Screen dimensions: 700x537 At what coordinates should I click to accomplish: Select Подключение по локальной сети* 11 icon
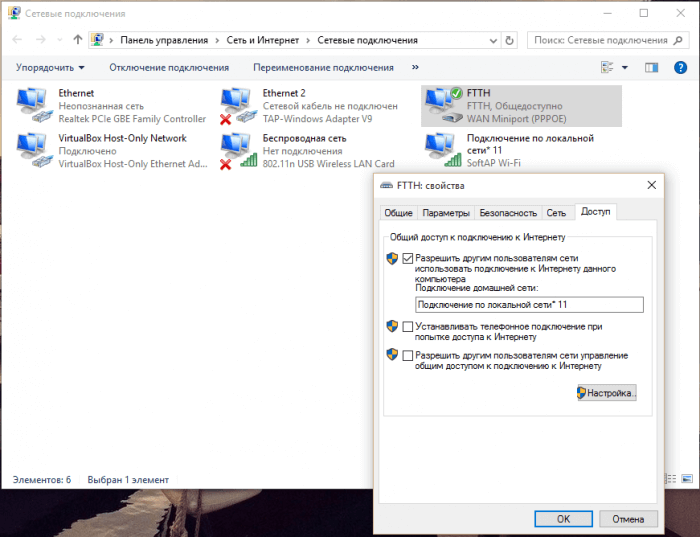pyautogui.click(x=443, y=150)
